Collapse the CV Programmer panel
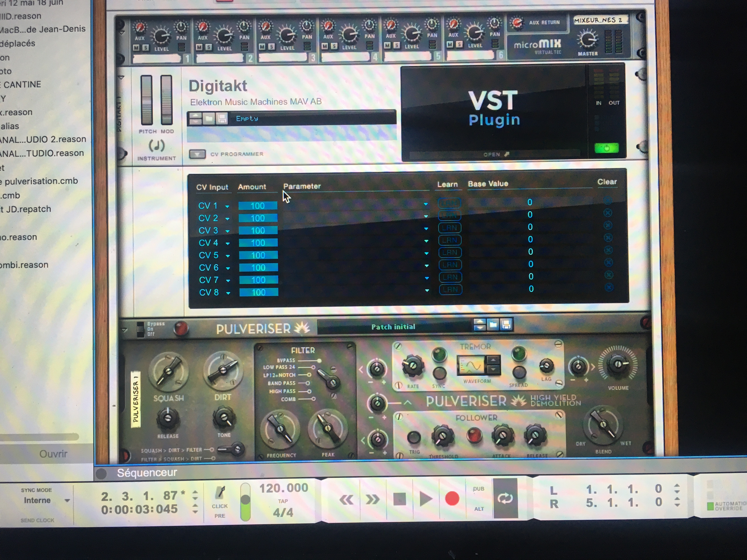This screenshot has width=747, height=560. (197, 154)
